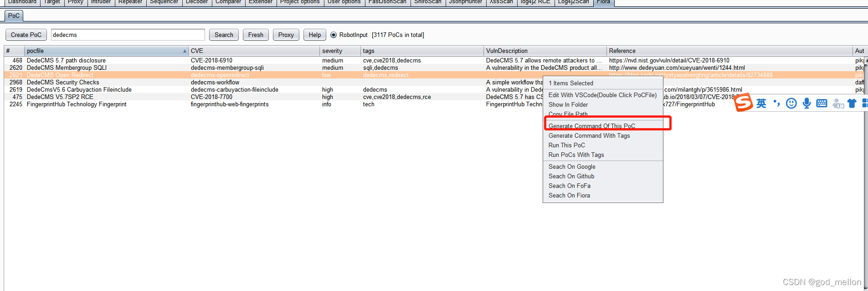Viewport: 868px width, 291px height.
Task: Open the FastJsonScan tab
Action: [x=387, y=2]
